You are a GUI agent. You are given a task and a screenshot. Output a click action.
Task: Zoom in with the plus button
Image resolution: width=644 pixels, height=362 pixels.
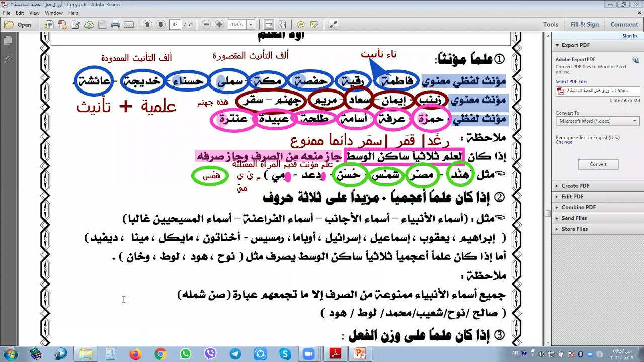coord(219,24)
